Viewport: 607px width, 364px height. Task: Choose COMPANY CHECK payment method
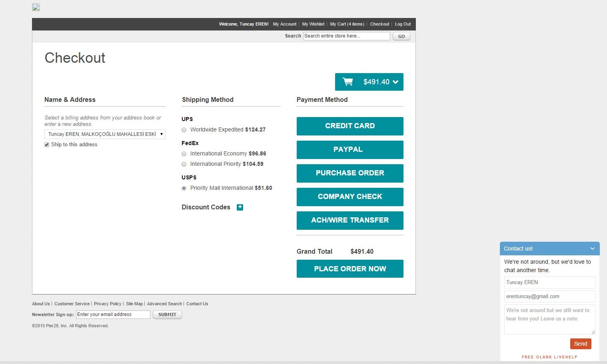350,197
